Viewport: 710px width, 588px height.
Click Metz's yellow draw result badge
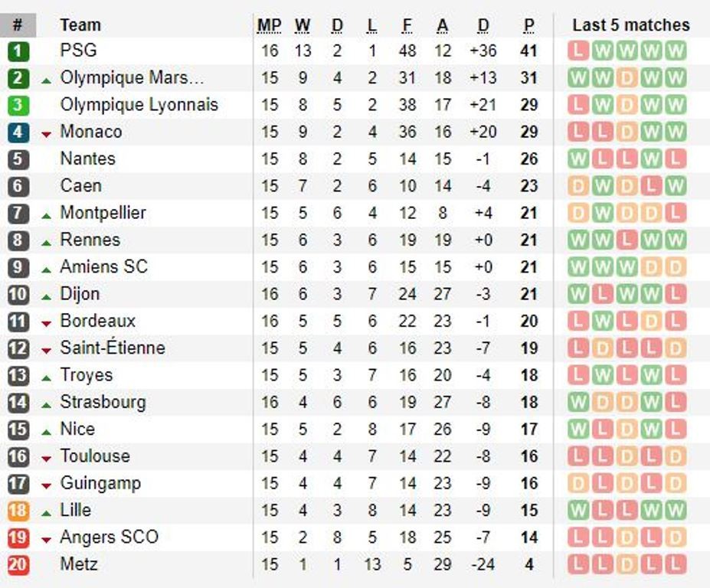(x=627, y=564)
